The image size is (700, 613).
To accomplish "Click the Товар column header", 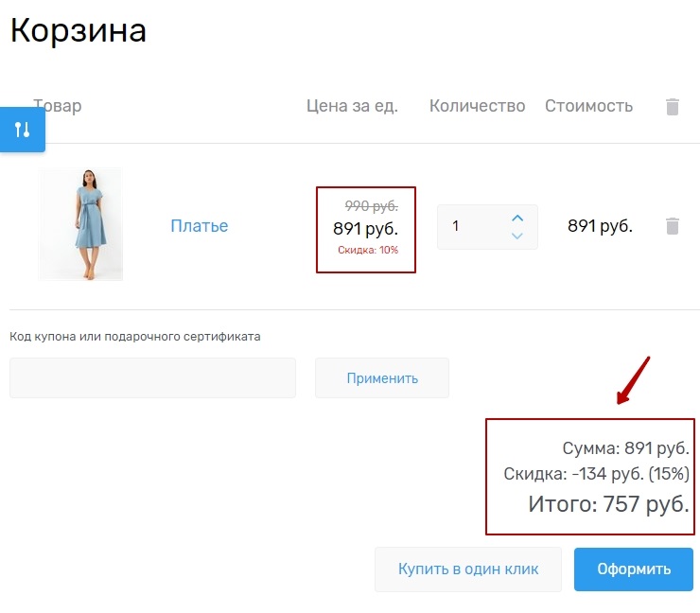I will (59, 106).
